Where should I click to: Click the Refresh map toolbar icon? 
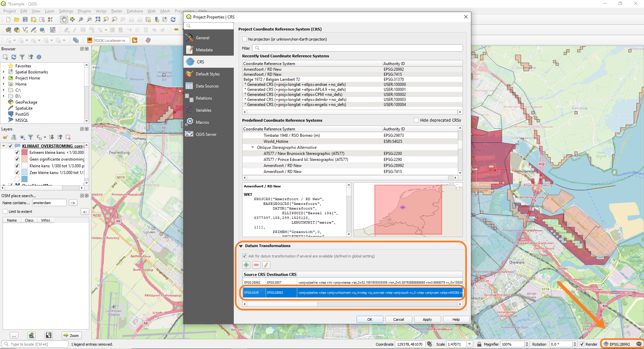click(x=173, y=19)
